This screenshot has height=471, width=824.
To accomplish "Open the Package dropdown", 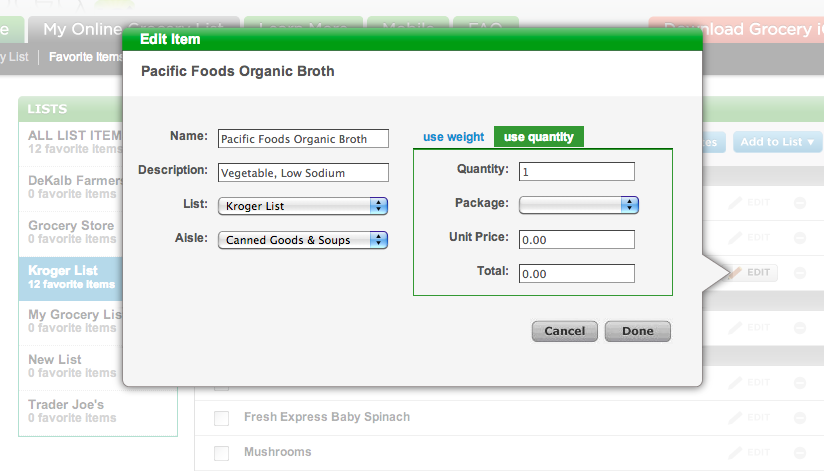I will (579, 205).
